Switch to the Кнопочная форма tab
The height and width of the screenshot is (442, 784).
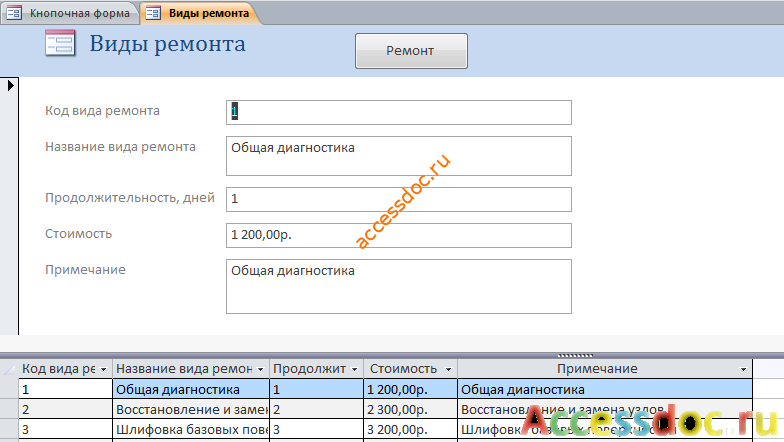[70, 13]
